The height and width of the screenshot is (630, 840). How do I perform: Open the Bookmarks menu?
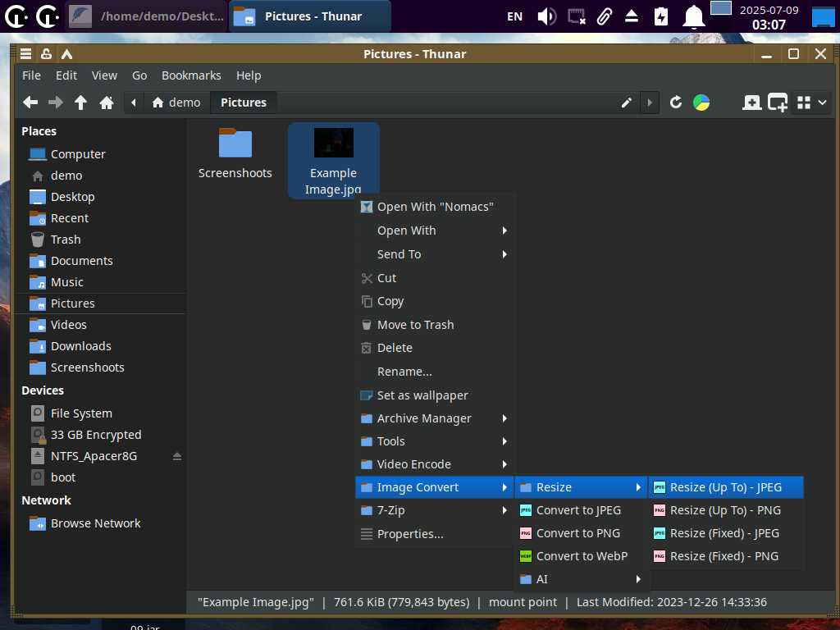[191, 75]
